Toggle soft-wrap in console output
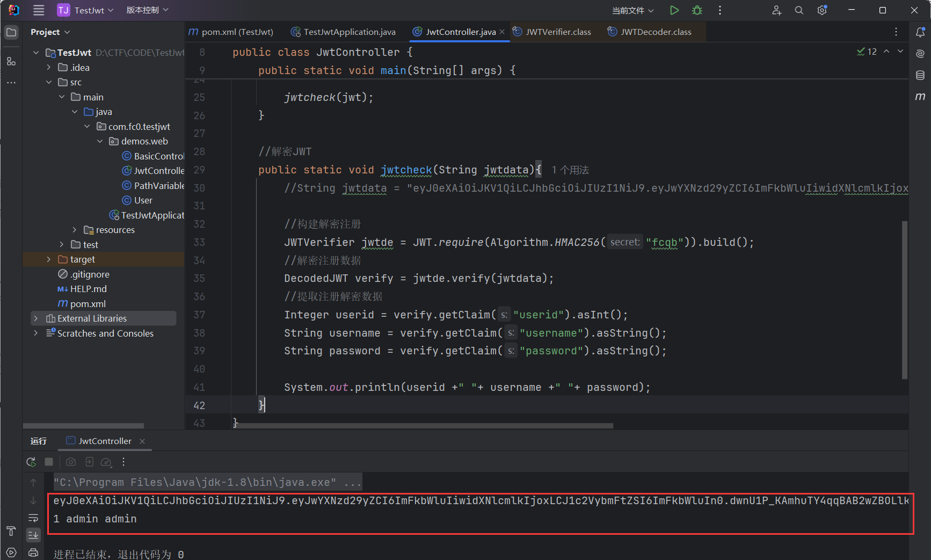931x560 pixels. click(33, 518)
